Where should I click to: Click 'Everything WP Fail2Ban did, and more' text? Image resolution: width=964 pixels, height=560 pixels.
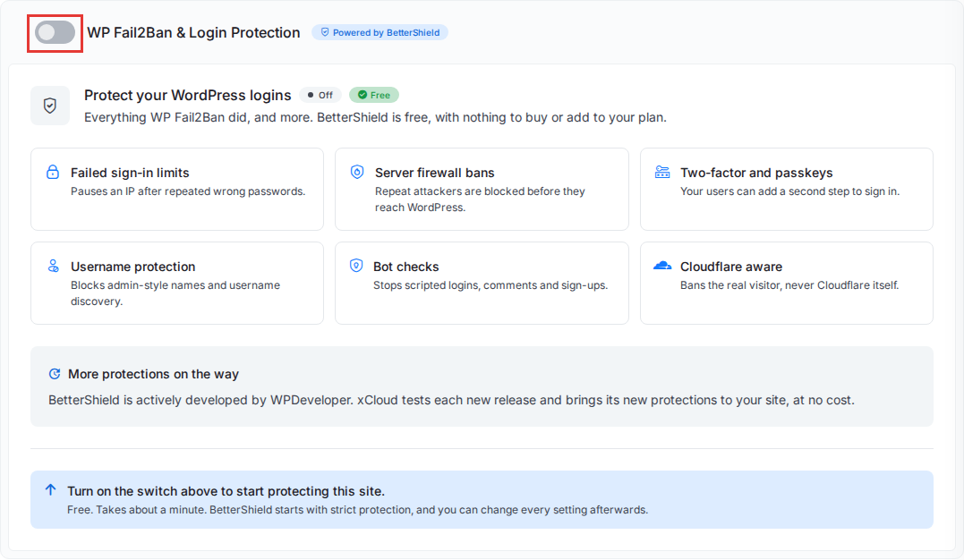(x=375, y=117)
